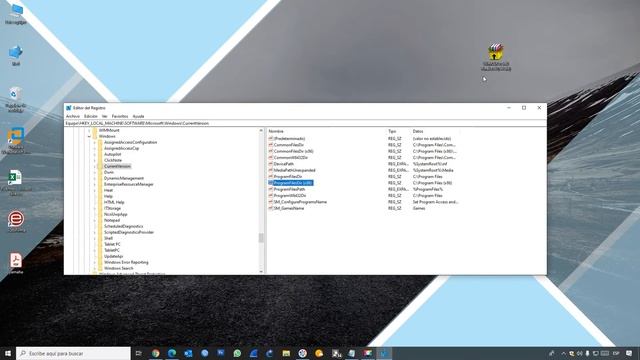Open Word from the taskbar
This screenshot has height=360, width=640.
tap(221, 353)
